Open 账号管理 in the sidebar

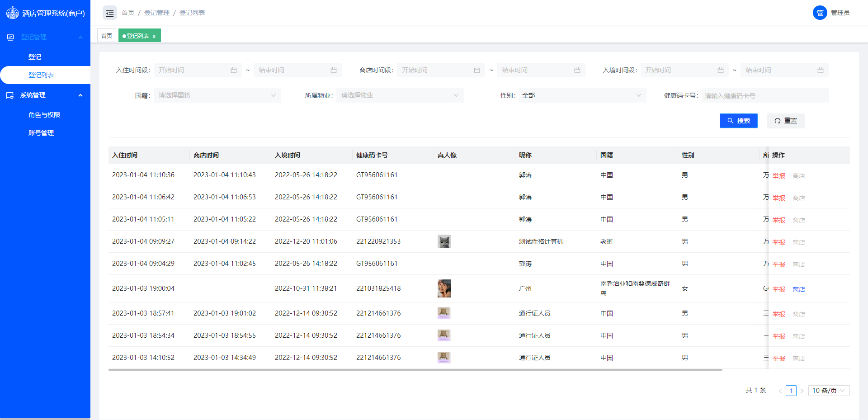click(x=41, y=133)
